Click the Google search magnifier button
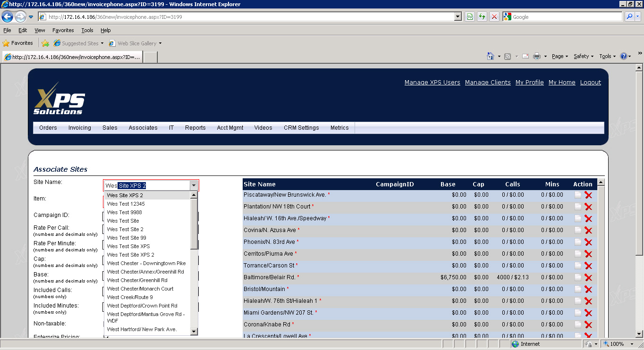The image size is (644, 350). (x=629, y=17)
